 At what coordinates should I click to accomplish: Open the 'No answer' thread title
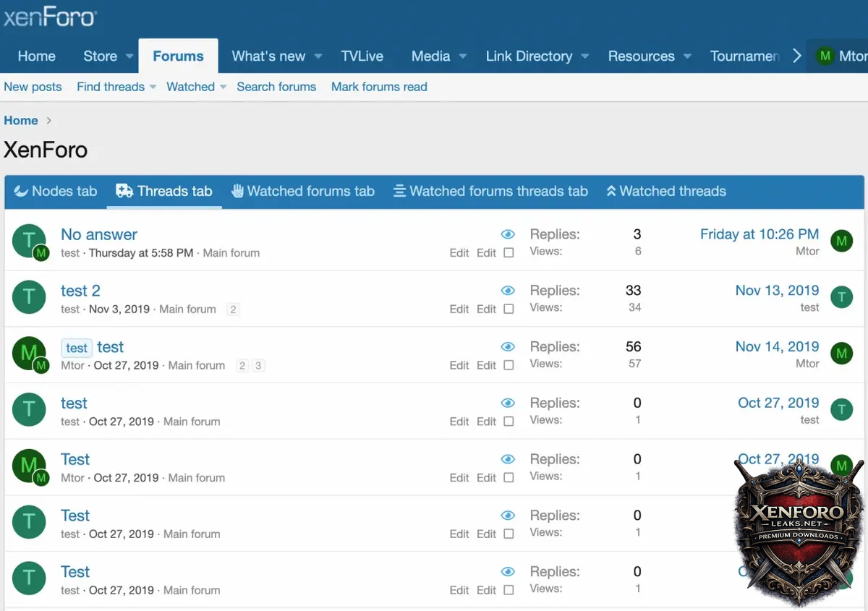click(x=98, y=234)
